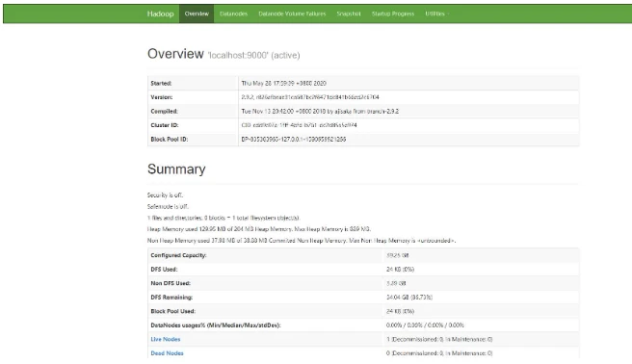Screen dimensions: 632x364
Task: Click the 'Started:' row label
Action: coord(161,84)
